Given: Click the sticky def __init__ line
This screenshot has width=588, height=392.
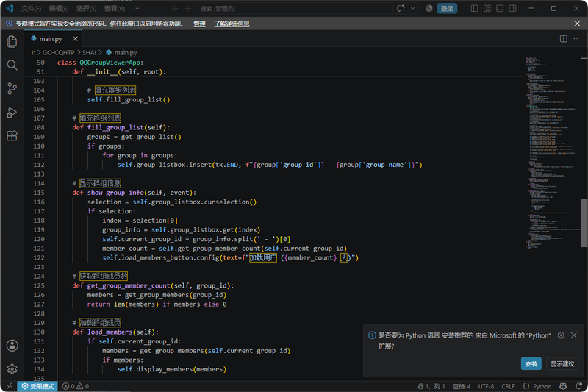Looking at the screenshot, I should tap(119, 71).
